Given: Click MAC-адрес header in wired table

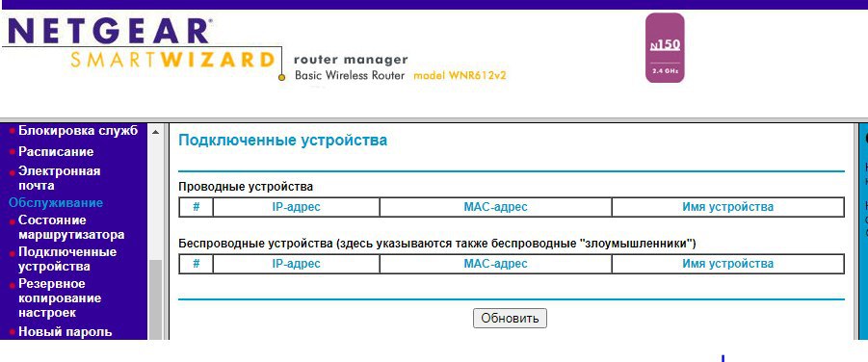Looking at the screenshot, I should point(495,207).
